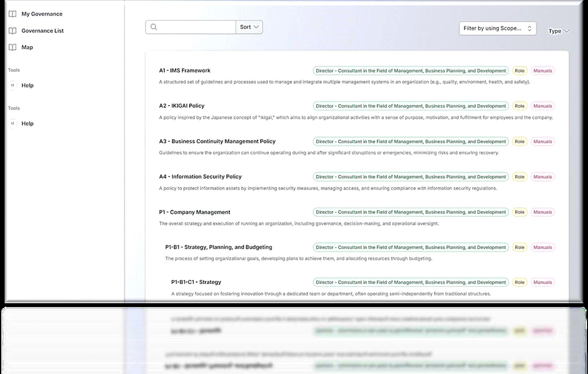Image resolution: width=588 pixels, height=374 pixels.
Task: Open P1-B1-C1 - Strategy entry
Action: point(196,282)
